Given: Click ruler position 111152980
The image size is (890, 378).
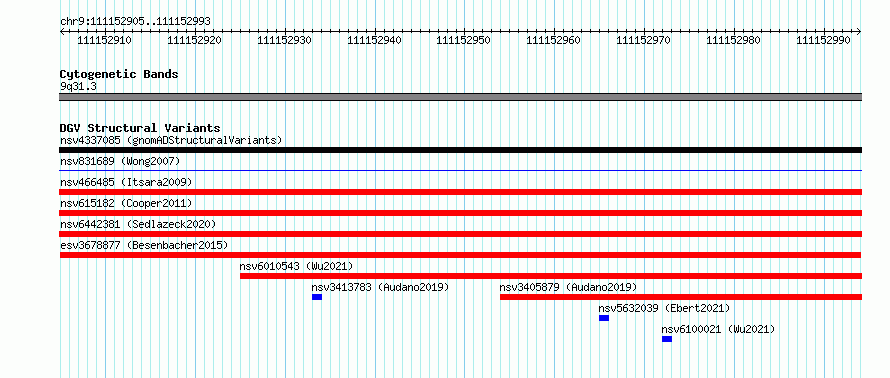Looking at the screenshot, I should point(734,40).
